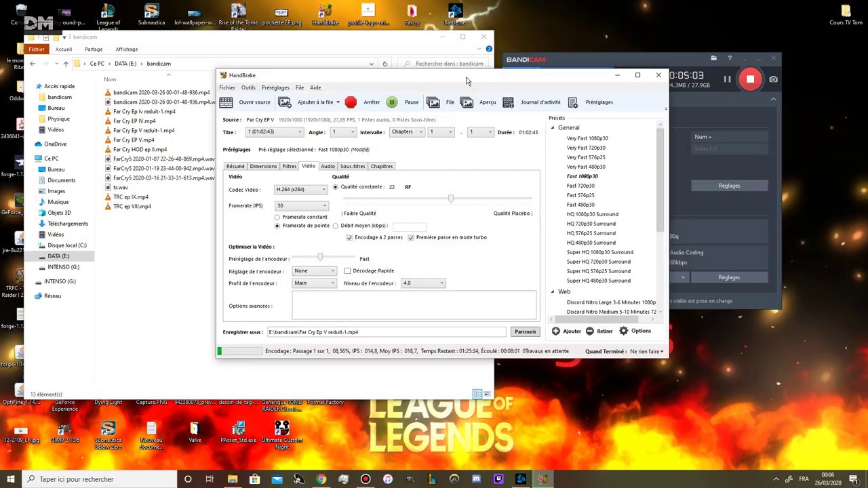
Task: Open the Titre dropdown
Action: (275, 132)
